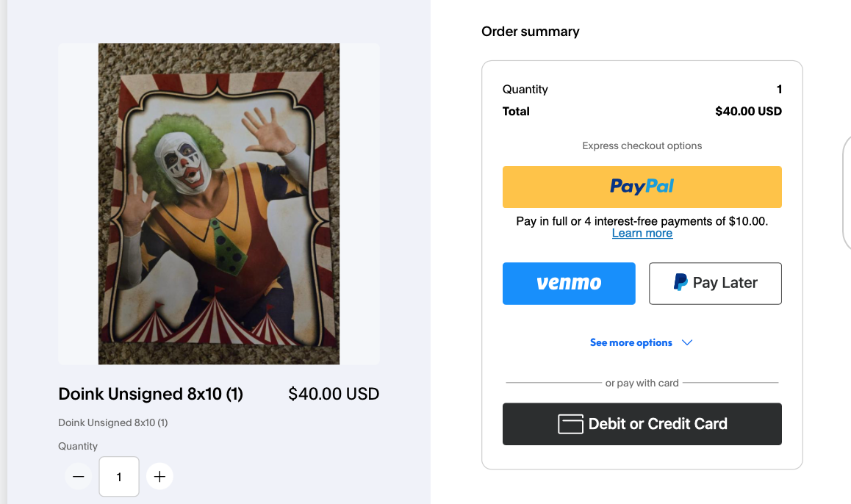This screenshot has height=504, width=851.
Task: Click the small grey Doink Unsigned 8x10 description
Action: (x=113, y=422)
